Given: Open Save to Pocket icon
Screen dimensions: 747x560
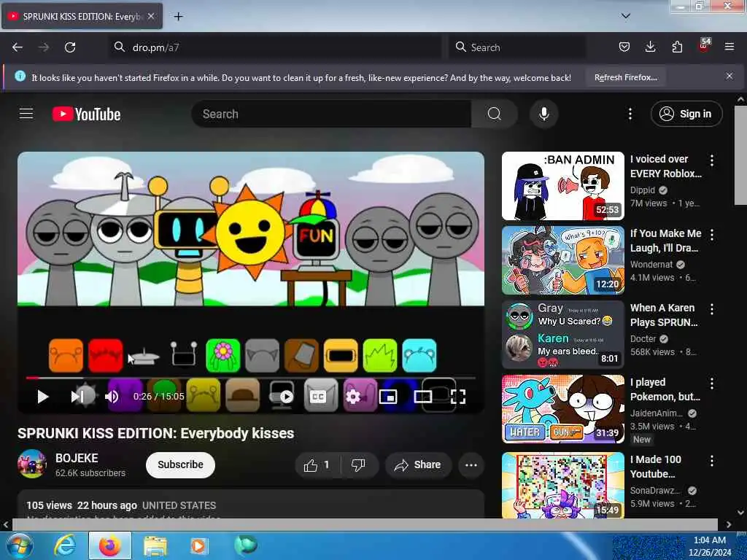Looking at the screenshot, I should (624, 47).
